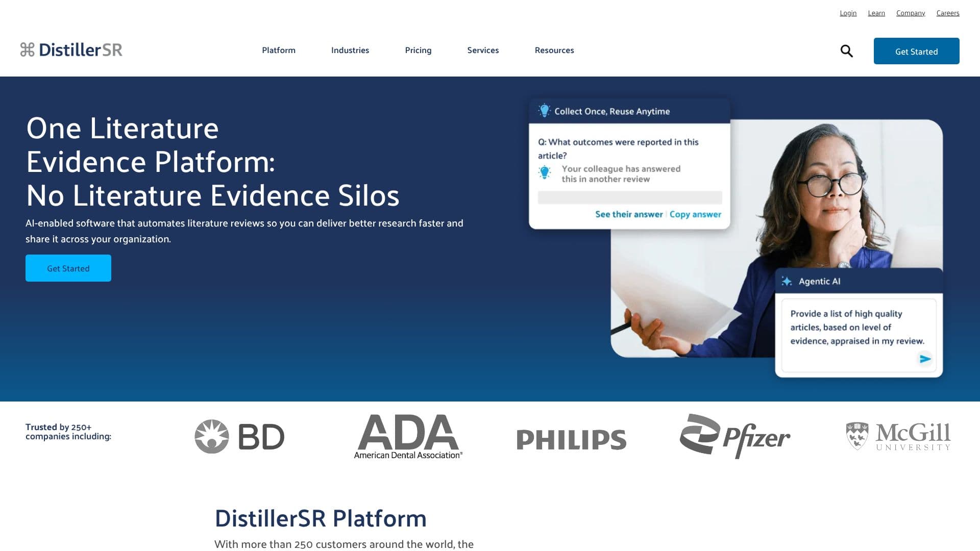Click the One Literature Evidence Platform headline

pyautogui.click(x=213, y=161)
